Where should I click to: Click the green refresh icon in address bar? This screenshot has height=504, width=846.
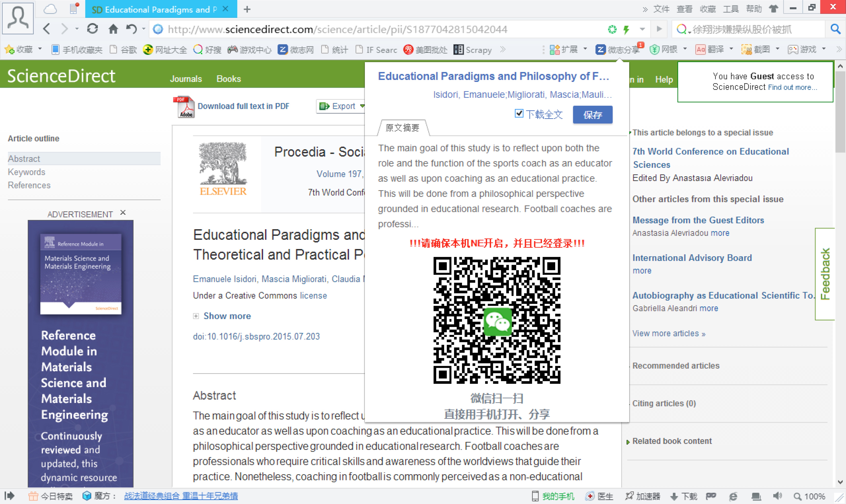pyautogui.click(x=612, y=30)
